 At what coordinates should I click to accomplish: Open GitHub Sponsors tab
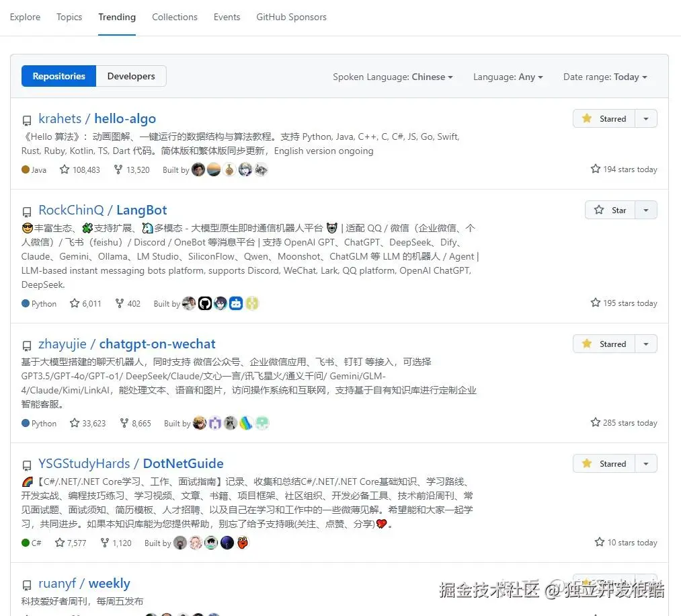[x=291, y=17]
